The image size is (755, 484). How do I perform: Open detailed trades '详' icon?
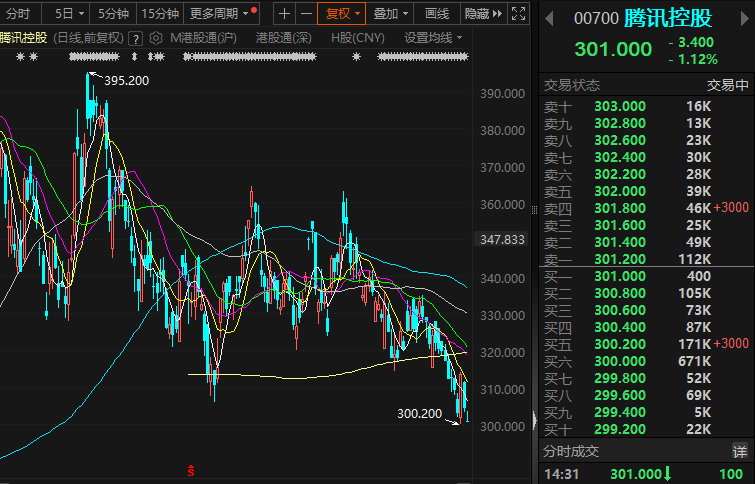point(740,451)
